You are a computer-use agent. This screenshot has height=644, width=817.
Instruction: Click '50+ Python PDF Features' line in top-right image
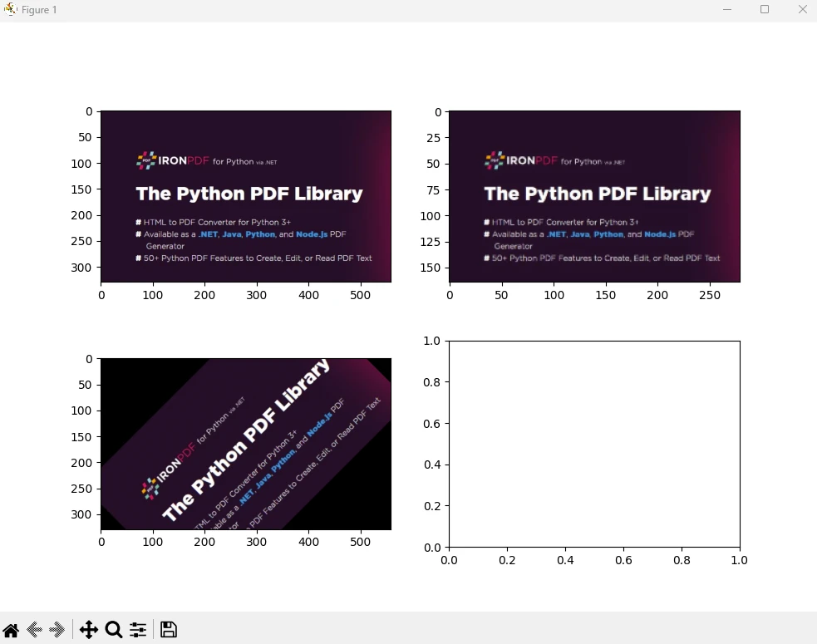(x=602, y=258)
